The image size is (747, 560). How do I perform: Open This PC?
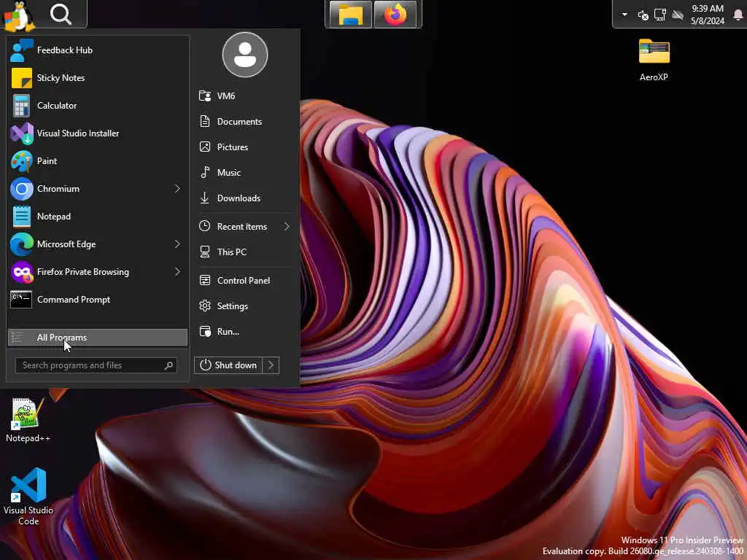pyautogui.click(x=244, y=252)
